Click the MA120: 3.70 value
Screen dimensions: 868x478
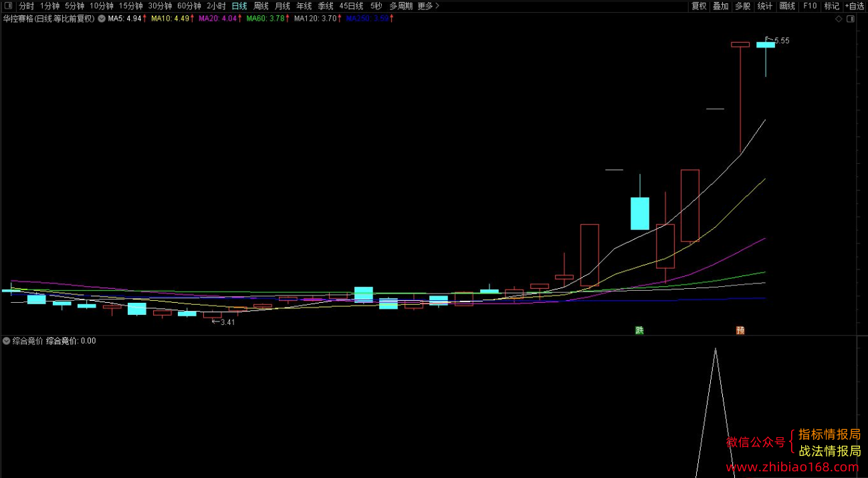coord(315,19)
